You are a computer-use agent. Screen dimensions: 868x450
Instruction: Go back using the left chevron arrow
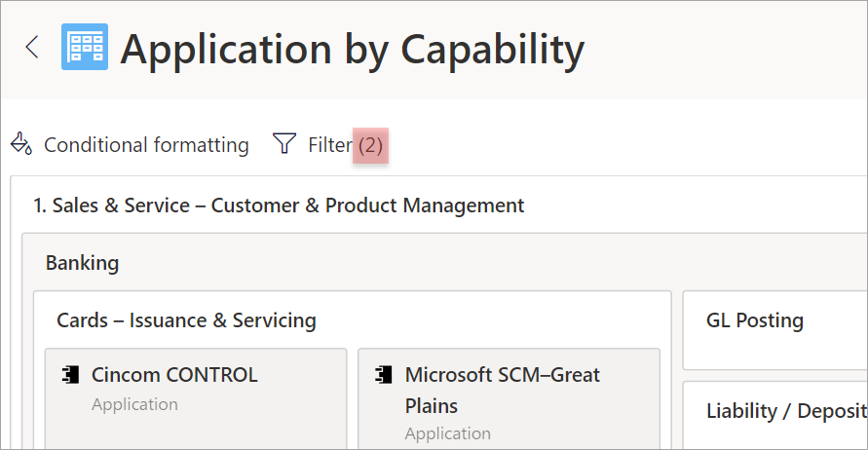[32, 47]
